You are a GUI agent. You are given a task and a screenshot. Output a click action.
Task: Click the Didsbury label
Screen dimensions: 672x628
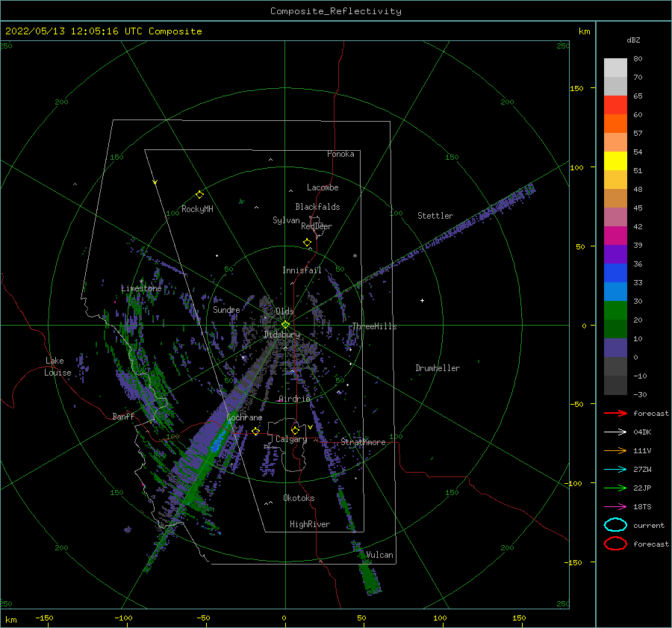click(x=282, y=335)
